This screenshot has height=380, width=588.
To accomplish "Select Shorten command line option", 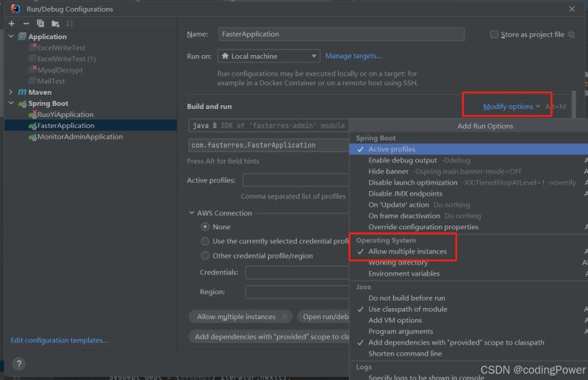I will (469, 354).
